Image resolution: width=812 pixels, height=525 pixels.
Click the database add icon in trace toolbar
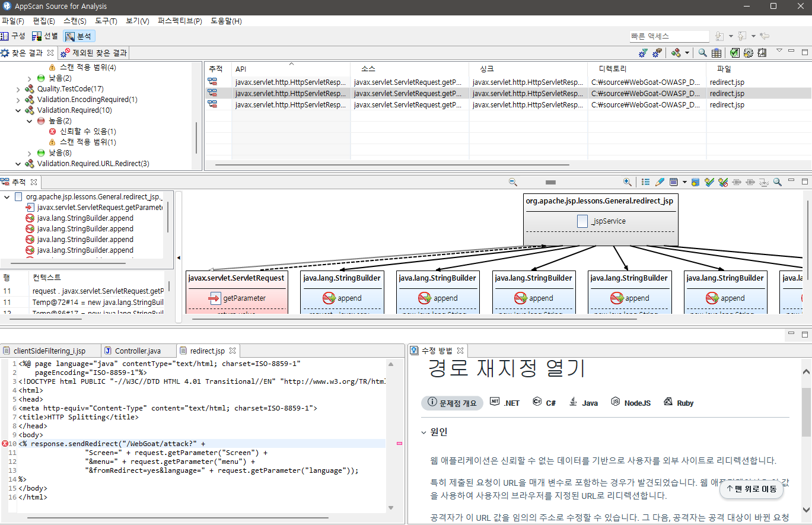696,182
